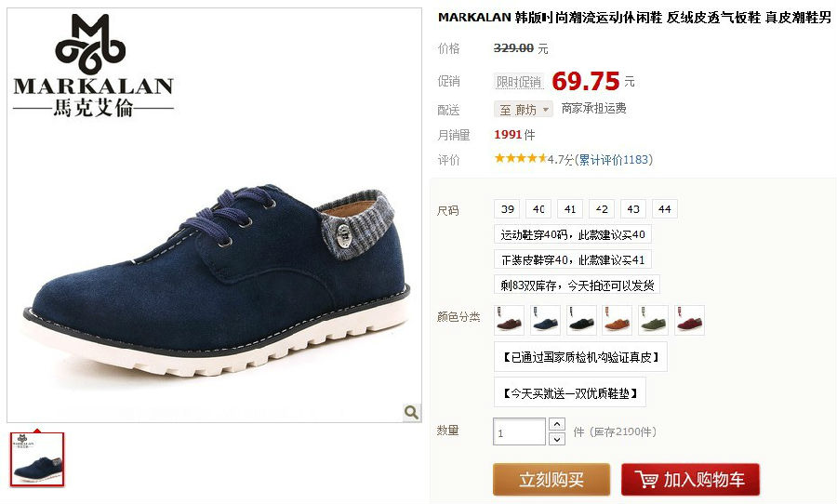
Task: Choose the green shoe color swatch
Action: (654, 320)
